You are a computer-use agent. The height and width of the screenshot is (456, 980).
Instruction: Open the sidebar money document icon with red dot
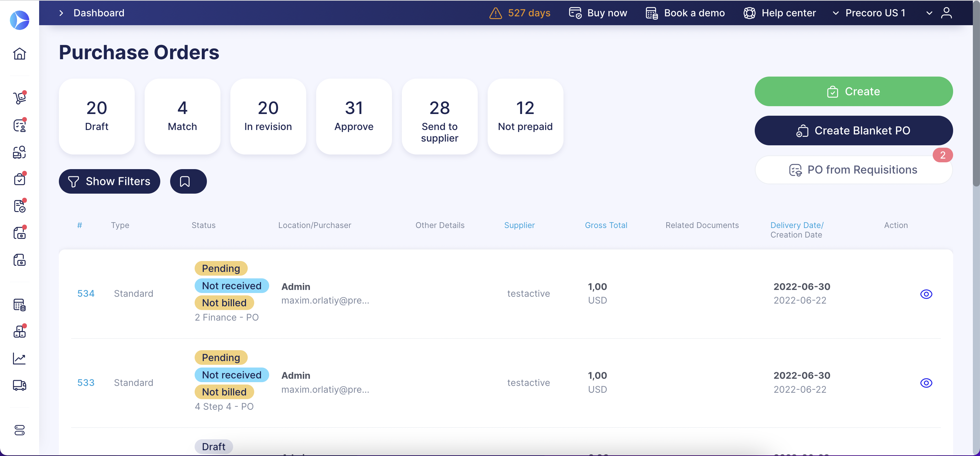point(19,233)
